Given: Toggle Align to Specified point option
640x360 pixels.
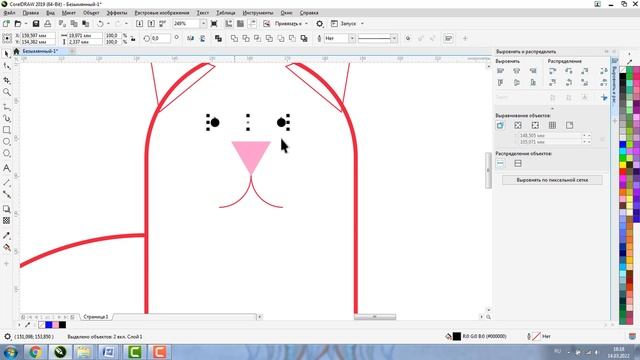Looking at the screenshot, I should point(569,125).
